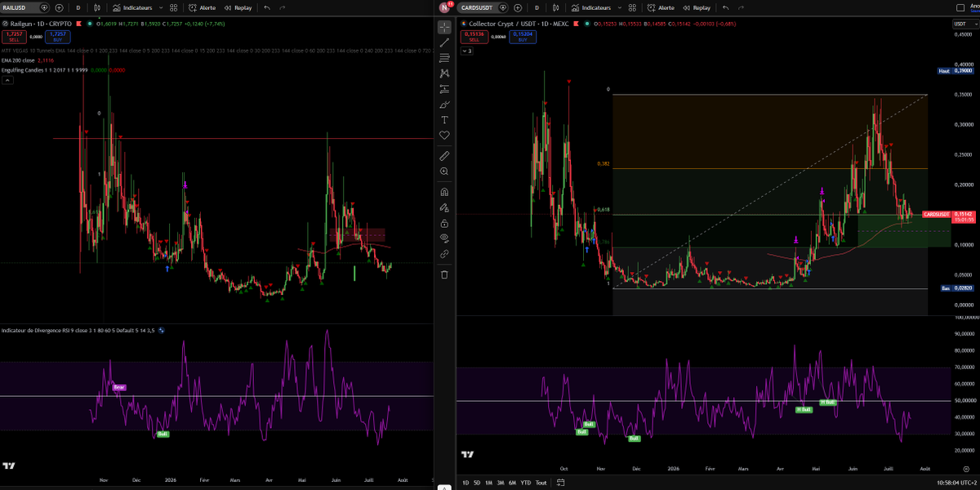
Task: Open candle chart style on CARDSUSDT chart
Action: pos(556,7)
